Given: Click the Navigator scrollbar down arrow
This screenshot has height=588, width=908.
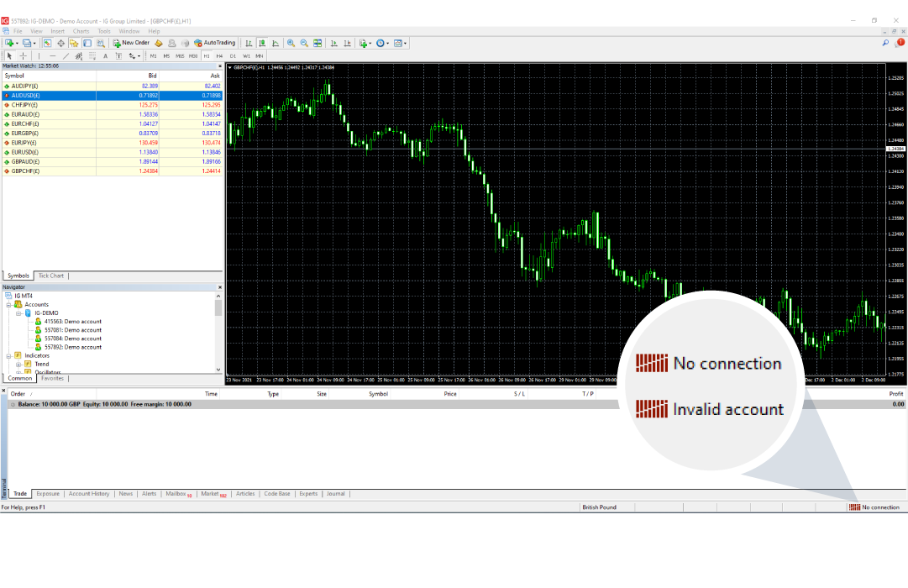Looking at the screenshot, I should point(218,370).
